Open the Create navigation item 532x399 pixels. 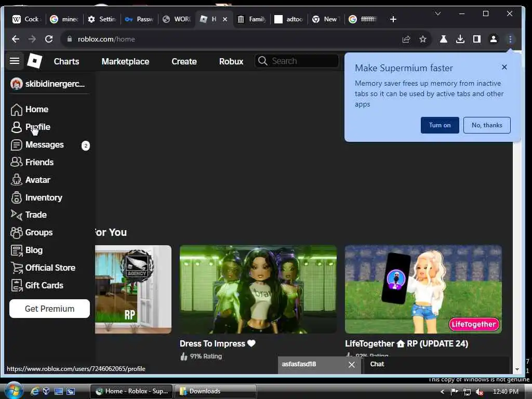coord(184,61)
